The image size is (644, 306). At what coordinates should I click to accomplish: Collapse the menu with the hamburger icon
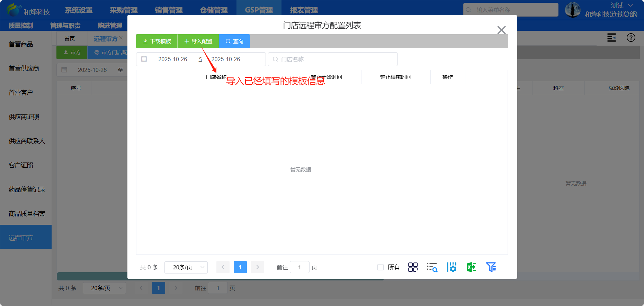[x=611, y=38]
